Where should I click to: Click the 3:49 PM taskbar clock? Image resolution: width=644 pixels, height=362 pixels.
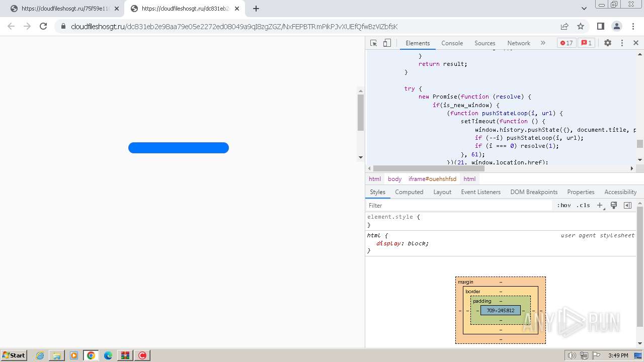[x=618, y=355]
